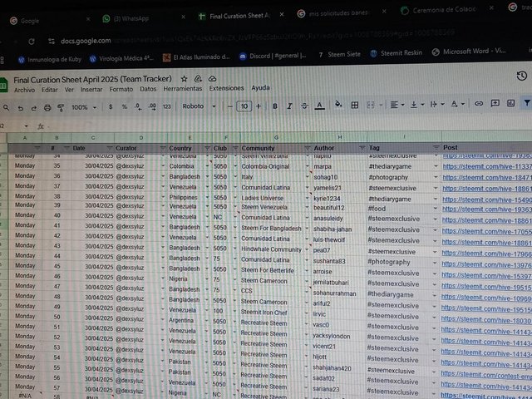Image resolution: width=532 pixels, height=399 pixels.
Task: Open filter dropdown for Curator column
Action: pos(163,148)
